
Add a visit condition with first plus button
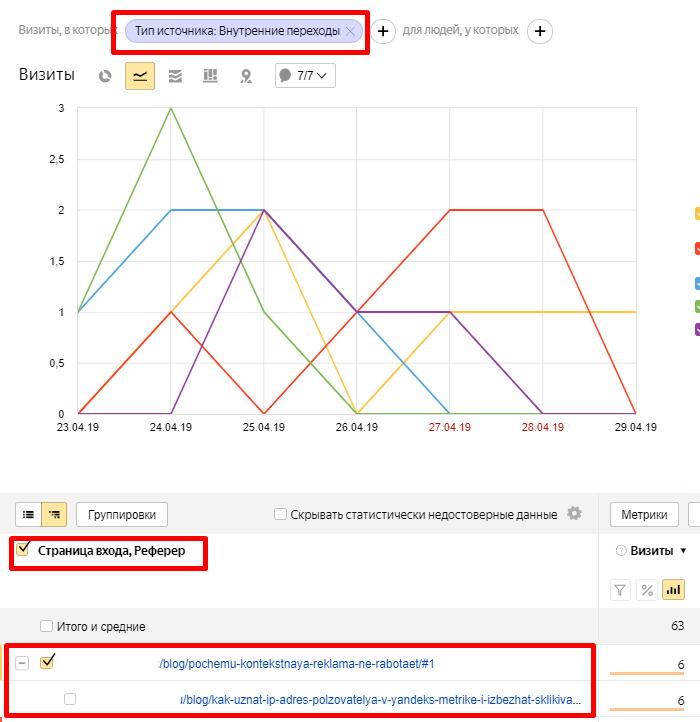coord(384,31)
